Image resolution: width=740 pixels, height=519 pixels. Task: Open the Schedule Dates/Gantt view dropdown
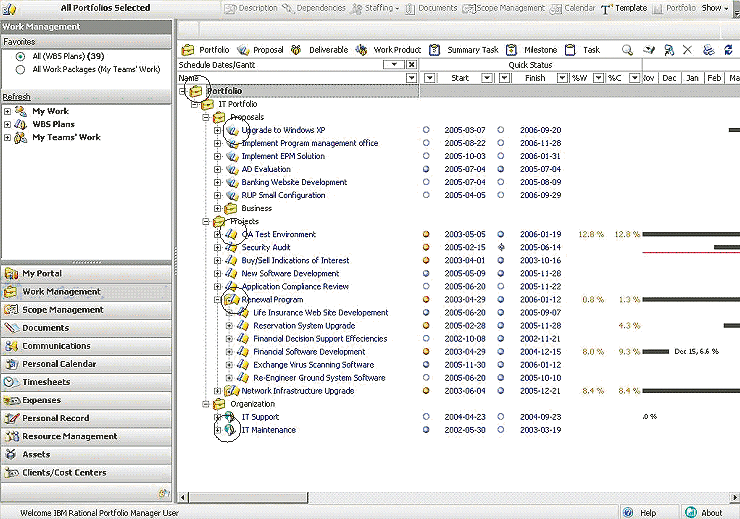point(394,65)
